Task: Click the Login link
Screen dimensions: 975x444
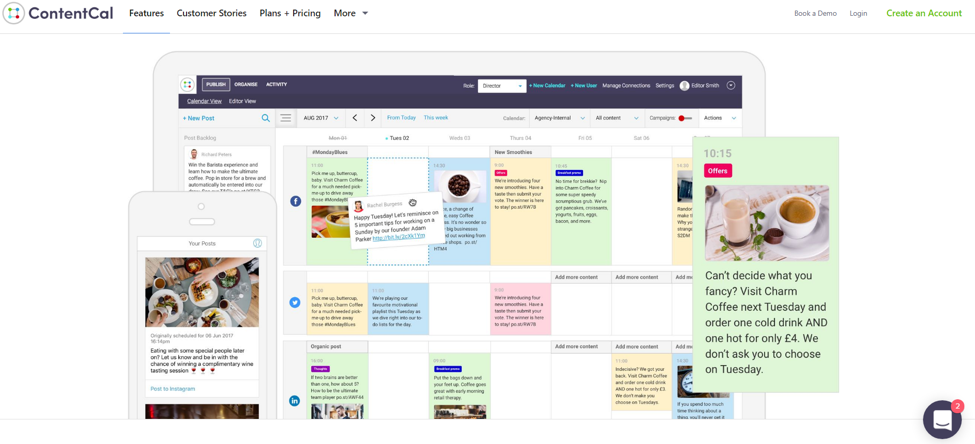Action: (x=858, y=13)
